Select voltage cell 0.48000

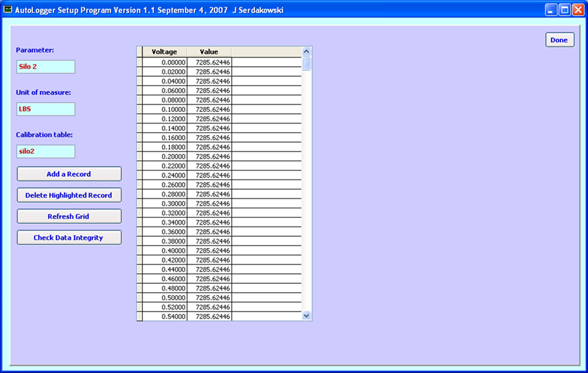coord(165,288)
